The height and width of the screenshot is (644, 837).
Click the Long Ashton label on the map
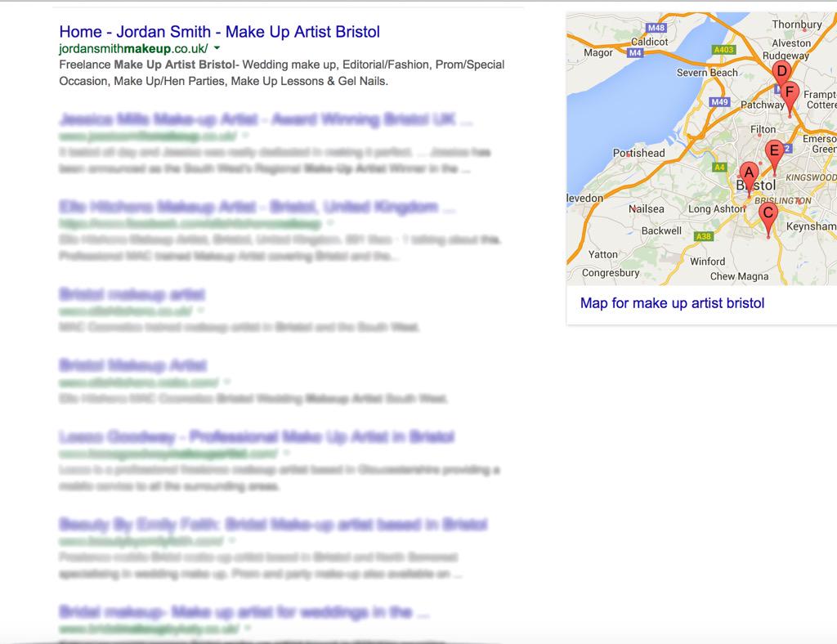click(717, 208)
